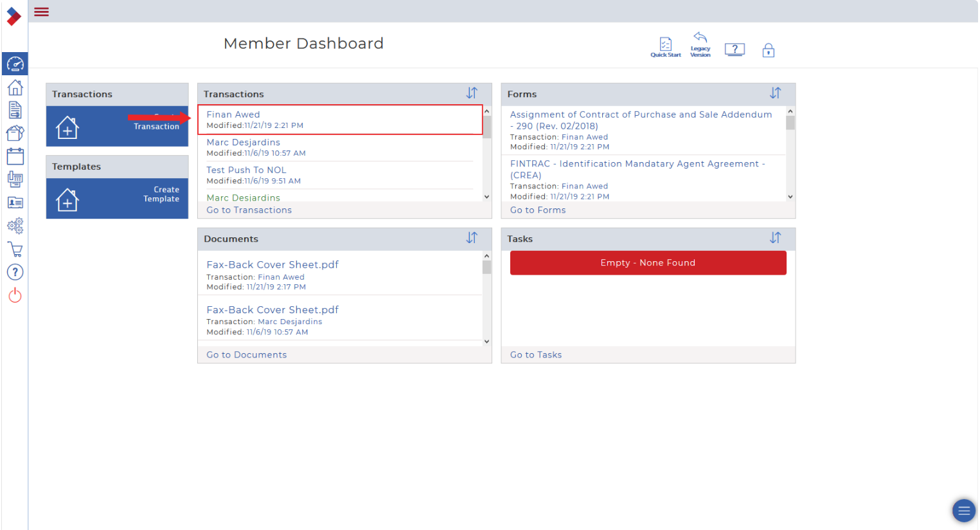Click the red power logout icon
Viewport: 980px width, 530px height.
(15, 295)
